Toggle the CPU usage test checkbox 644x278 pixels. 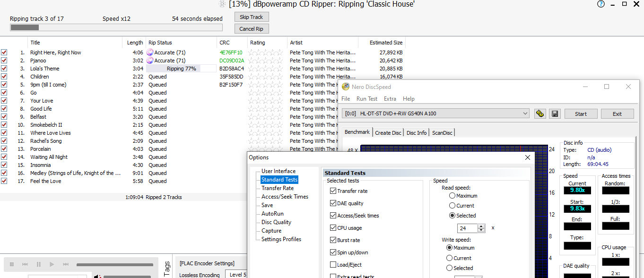coord(333,228)
